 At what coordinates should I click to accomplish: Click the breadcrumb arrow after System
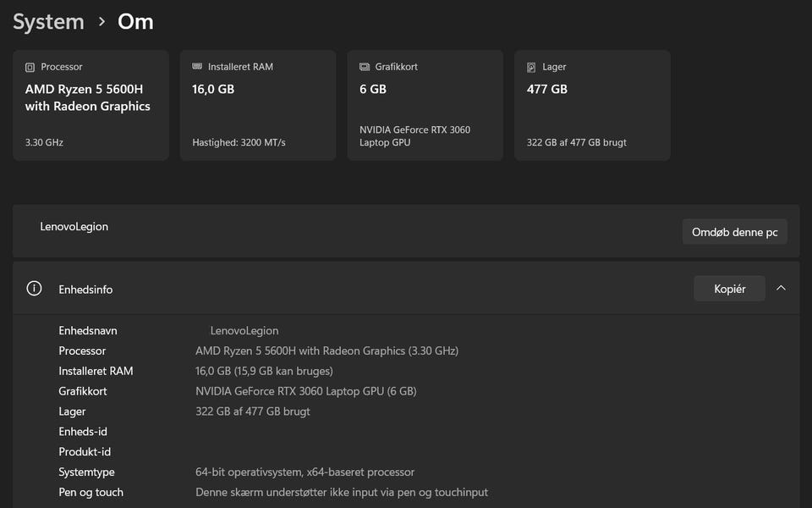point(101,22)
